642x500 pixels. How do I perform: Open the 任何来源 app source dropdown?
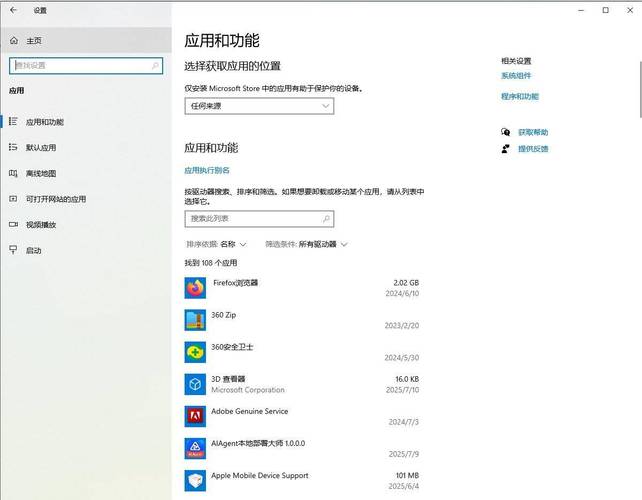pos(259,106)
